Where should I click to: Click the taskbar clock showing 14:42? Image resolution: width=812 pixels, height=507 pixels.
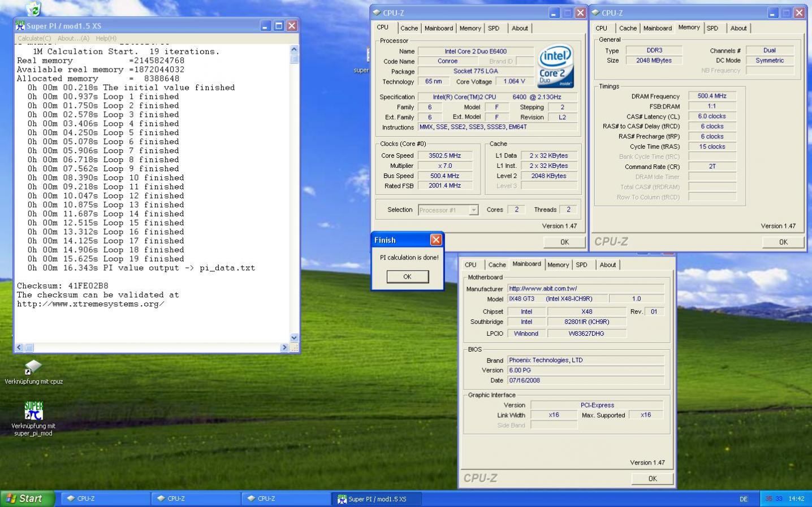[x=796, y=499]
